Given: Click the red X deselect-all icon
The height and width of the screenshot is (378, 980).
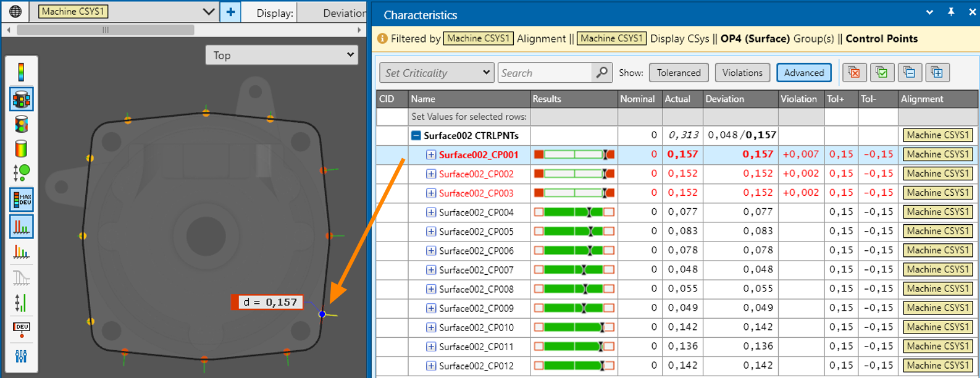Looking at the screenshot, I should tap(854, 73).
